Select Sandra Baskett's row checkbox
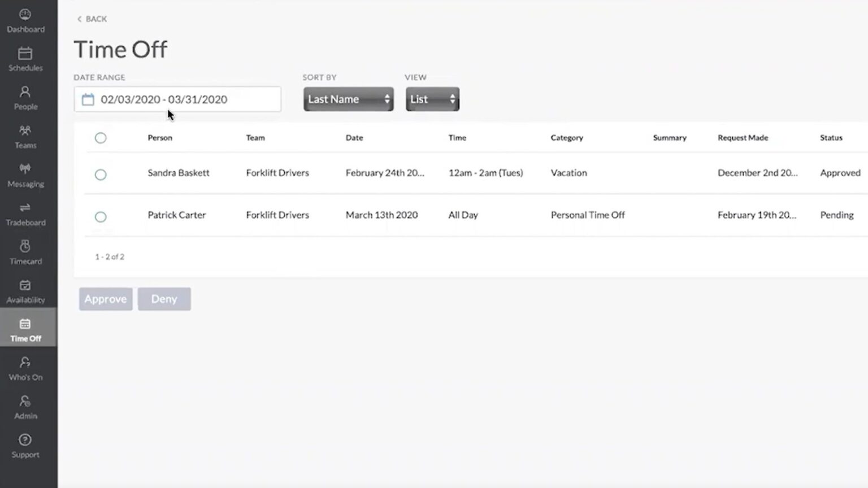Viewport: 868px width, 488px height. click(x=101, y=175)
